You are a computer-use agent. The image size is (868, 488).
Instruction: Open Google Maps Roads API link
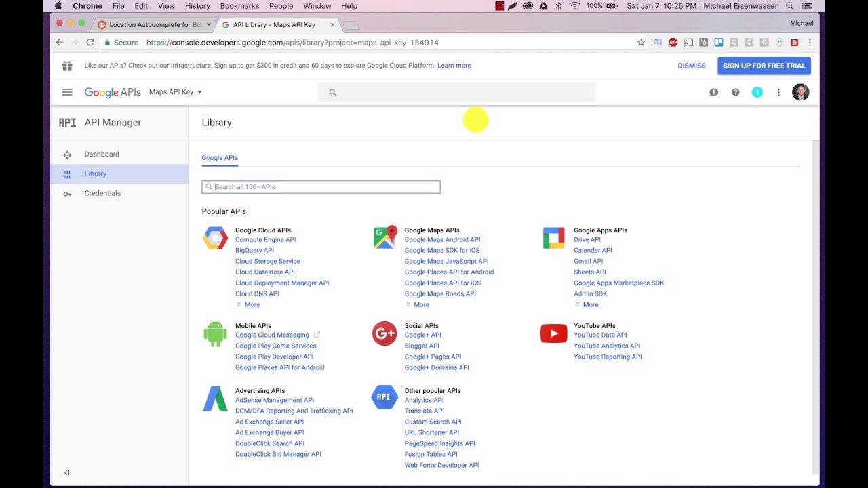point(440,294)
